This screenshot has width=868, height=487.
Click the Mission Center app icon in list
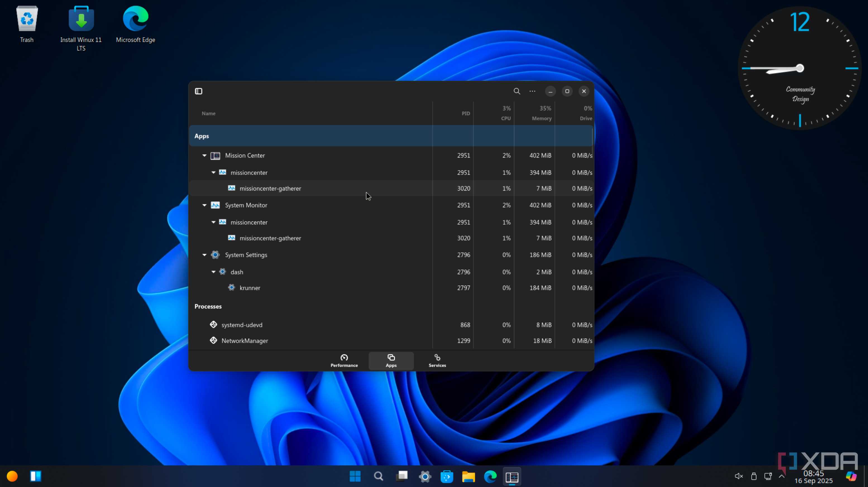coord(215,155)
